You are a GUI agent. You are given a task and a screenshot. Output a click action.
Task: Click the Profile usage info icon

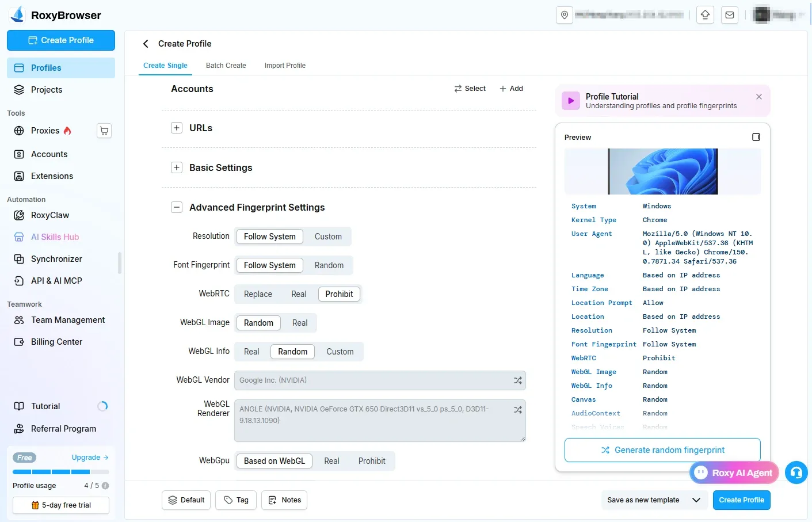coord(105,486)
